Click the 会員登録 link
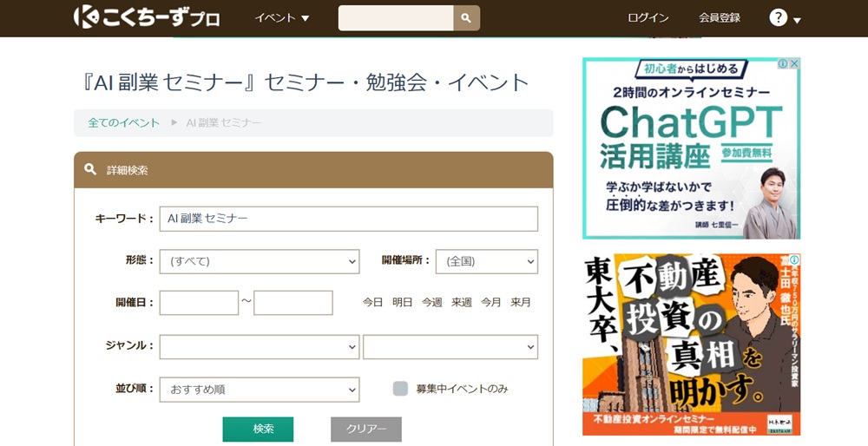The width and height of the screenshot is (868, 446). click(x=719, y=18)
